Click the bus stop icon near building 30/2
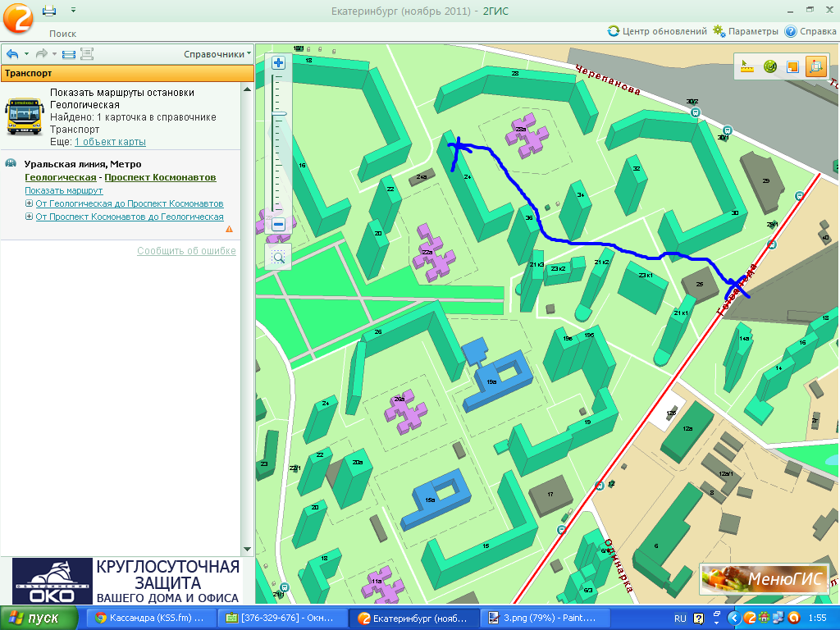This screenshot has width=840, height=630. click(696, 112)
